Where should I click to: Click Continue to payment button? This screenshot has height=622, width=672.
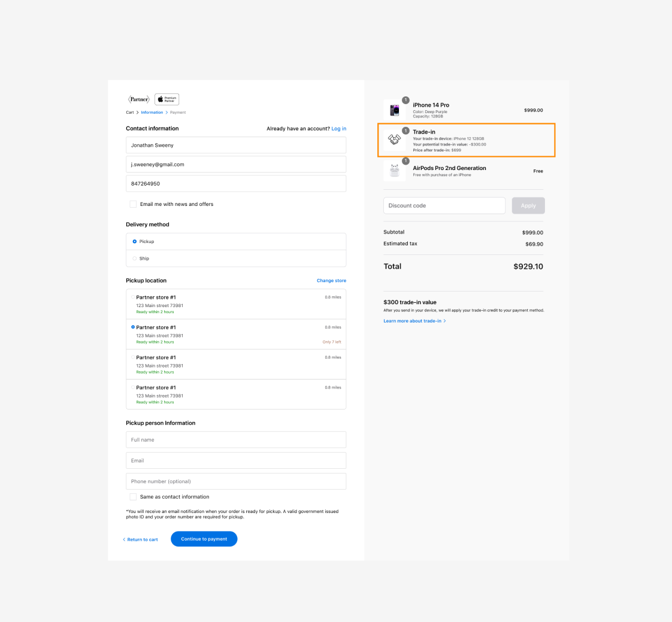(x=204, y=539)
